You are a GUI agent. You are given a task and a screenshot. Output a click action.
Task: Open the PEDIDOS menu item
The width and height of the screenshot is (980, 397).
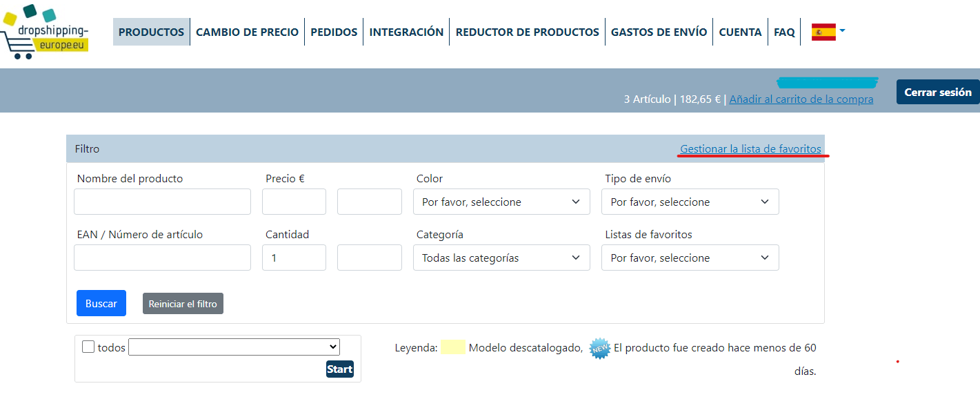tap(334, 32)
